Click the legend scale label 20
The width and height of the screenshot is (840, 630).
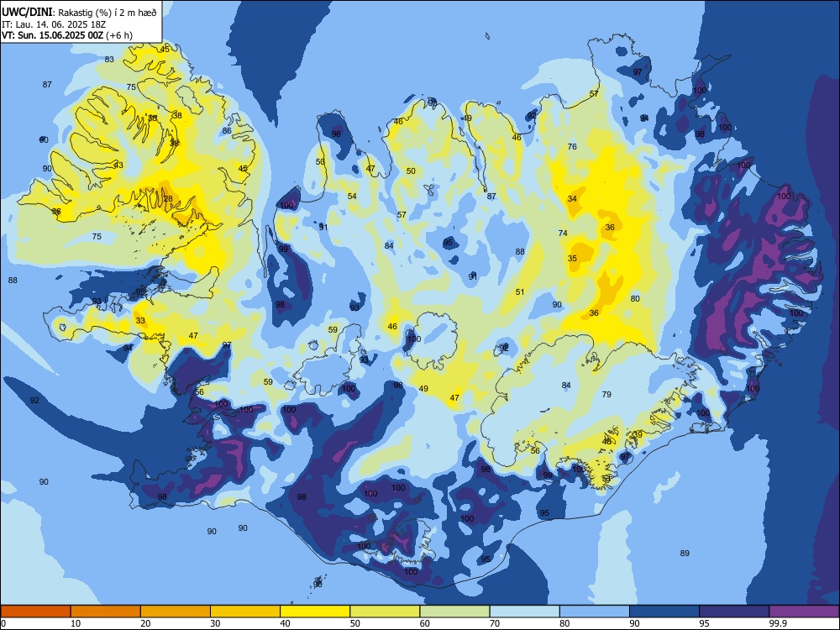point(145,623)
